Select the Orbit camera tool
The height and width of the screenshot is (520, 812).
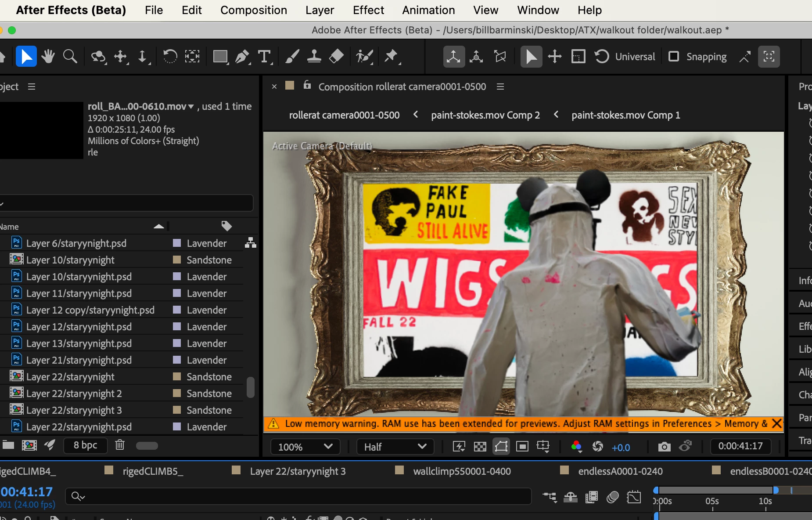(x=98, y=57)
